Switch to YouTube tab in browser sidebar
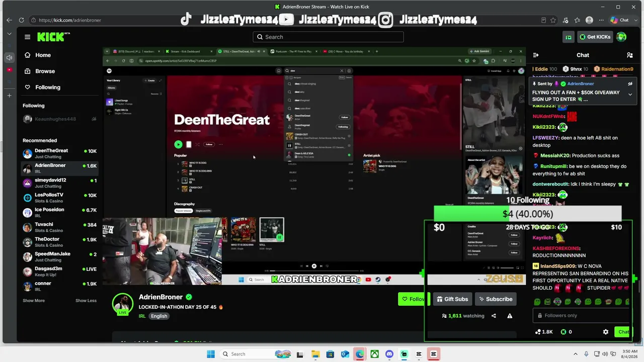This screenshot has height=362, width=644. tap(9, 70)
